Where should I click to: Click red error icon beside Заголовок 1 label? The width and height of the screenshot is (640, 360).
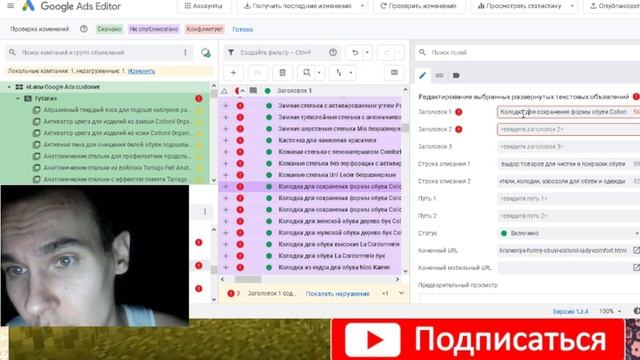point(459,112)
